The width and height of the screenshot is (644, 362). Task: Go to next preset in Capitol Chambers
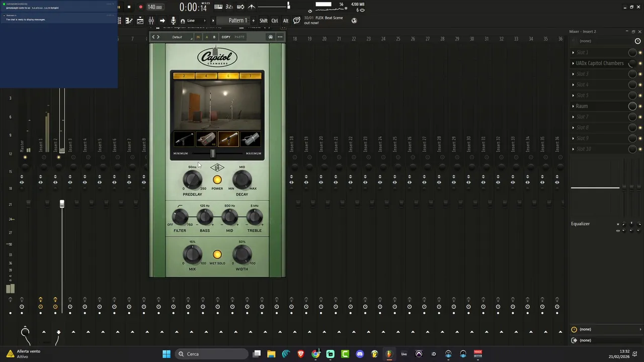[x=158, y=37]
